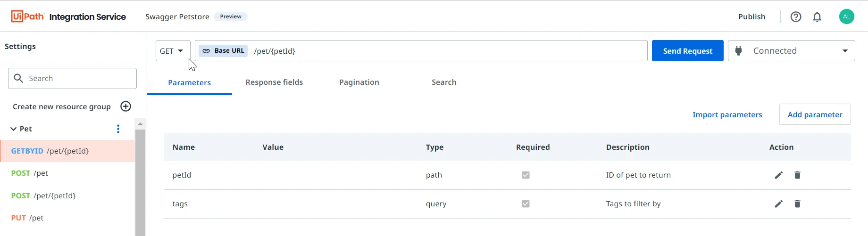
Task: Click the Import parameters link
Action: tap(727, 114)
